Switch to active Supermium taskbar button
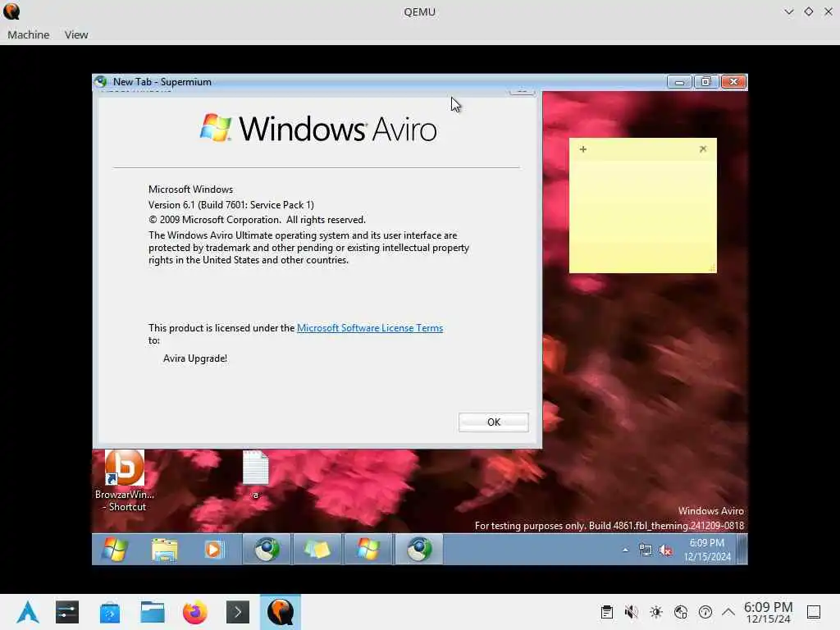Image resolution: width=840 pixels, height=630 pixels. (x=419, y=549)
